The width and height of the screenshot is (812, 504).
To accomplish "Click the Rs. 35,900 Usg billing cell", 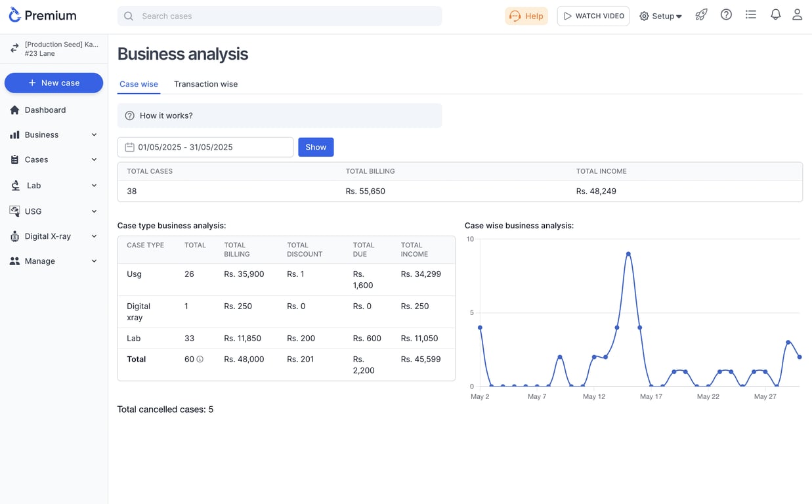I will point(244,274).
